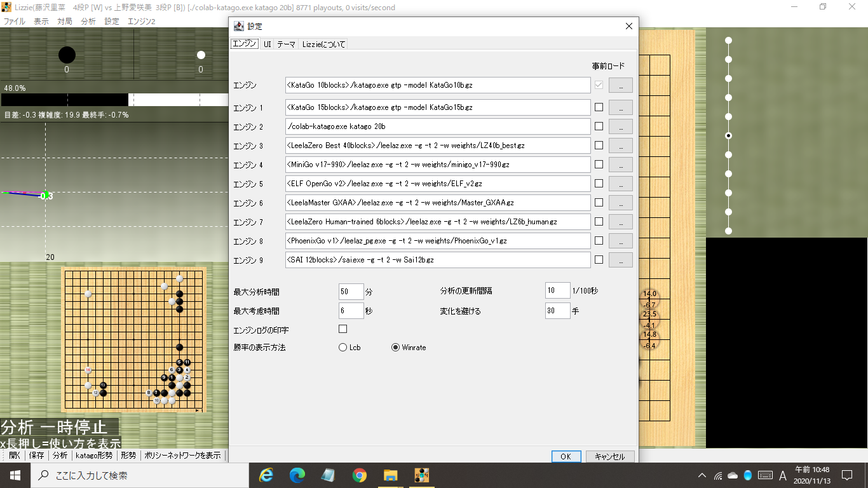Open new Microsoft Edge taskbar icon
868x488 pixels.
(x=297, y=475)
